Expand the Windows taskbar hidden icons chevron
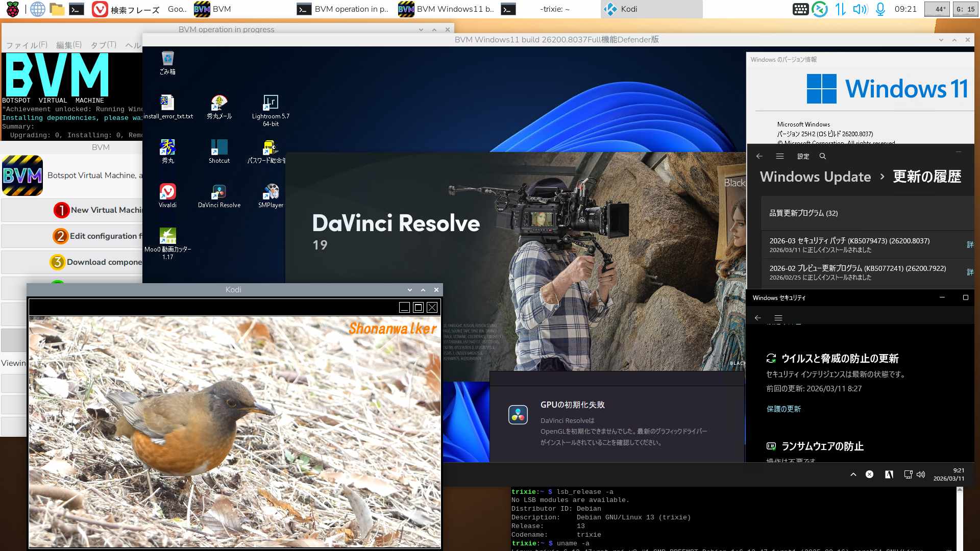 tap(853, 474)
